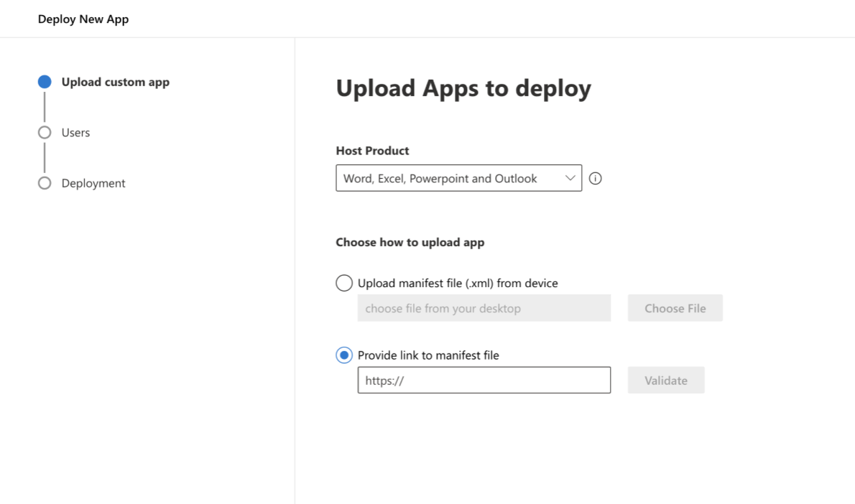Viewport: 855px width, 504px height.
Task: Click the Host Product dropdown chevron arrow
Action: [570, 178]
